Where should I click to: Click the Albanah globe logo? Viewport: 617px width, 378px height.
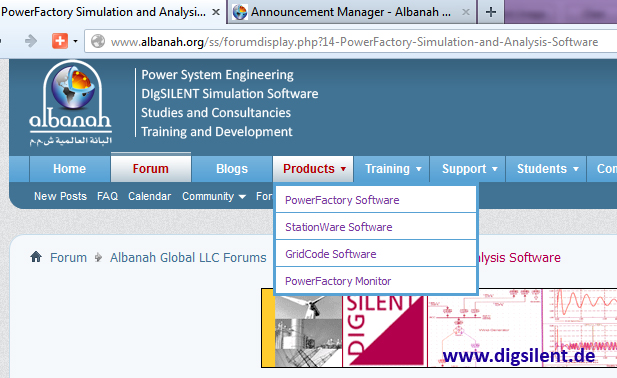(70, 103)
